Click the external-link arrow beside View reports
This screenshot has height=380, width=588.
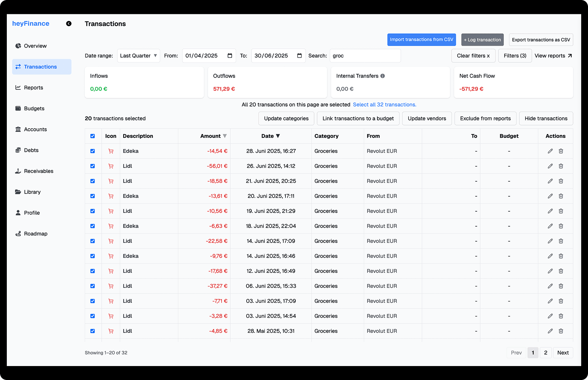coord(570,55)
